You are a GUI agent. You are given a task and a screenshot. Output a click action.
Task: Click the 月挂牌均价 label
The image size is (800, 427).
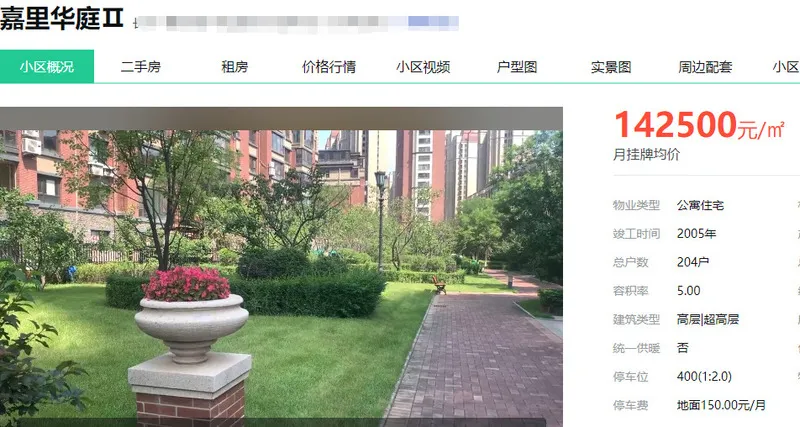(x=646, y=155)
